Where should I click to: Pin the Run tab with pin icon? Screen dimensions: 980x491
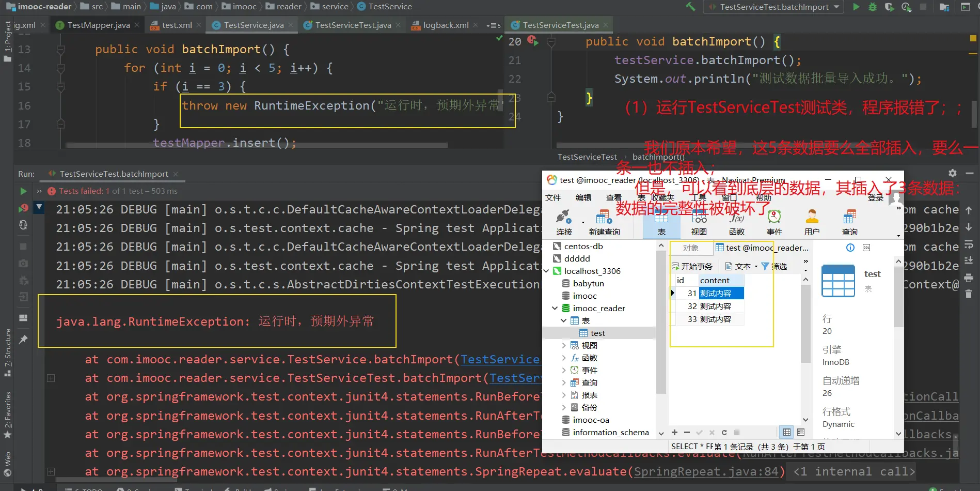tap(23, 340)
